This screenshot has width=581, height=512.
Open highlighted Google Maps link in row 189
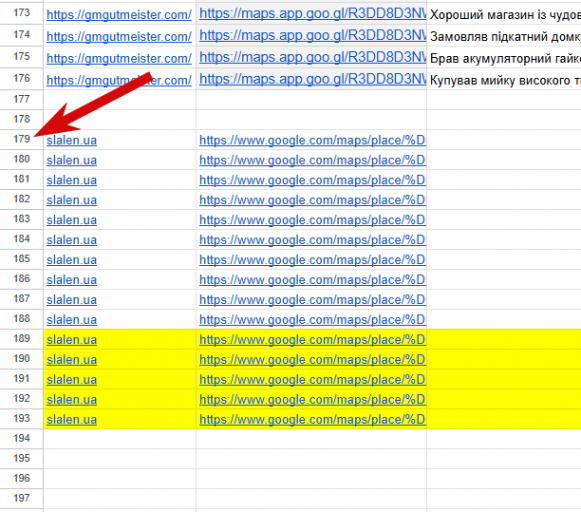312,340
